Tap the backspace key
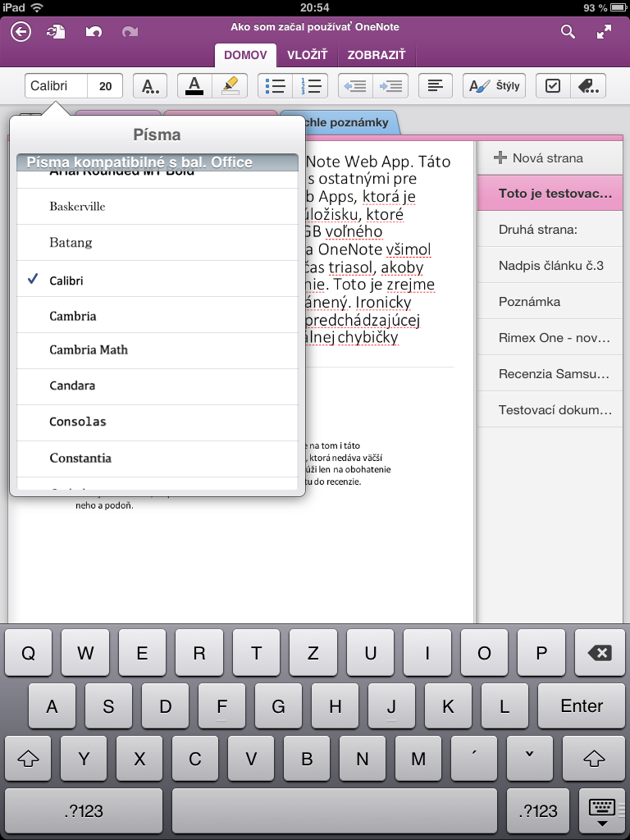This screenshot has height=840, width=630. point(599,652)
